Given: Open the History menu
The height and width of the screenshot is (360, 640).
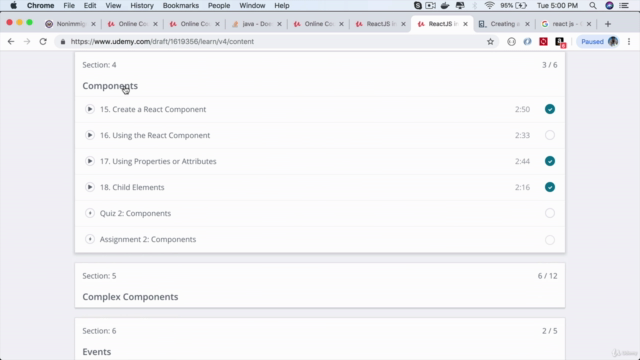Looking at the screenshot, I should 142,6.
